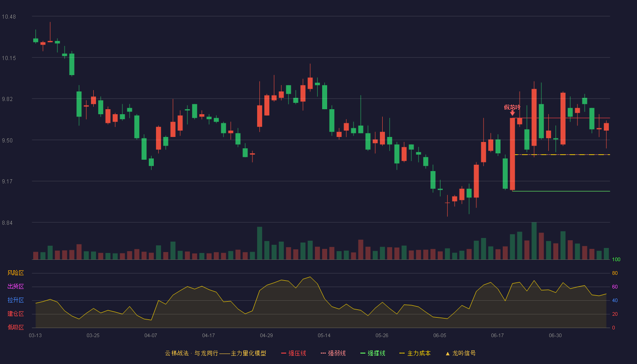The height and width of the screenshot is (364, 637).
Task: Toggle the 强撑线 legend entry
Action: 373,353
